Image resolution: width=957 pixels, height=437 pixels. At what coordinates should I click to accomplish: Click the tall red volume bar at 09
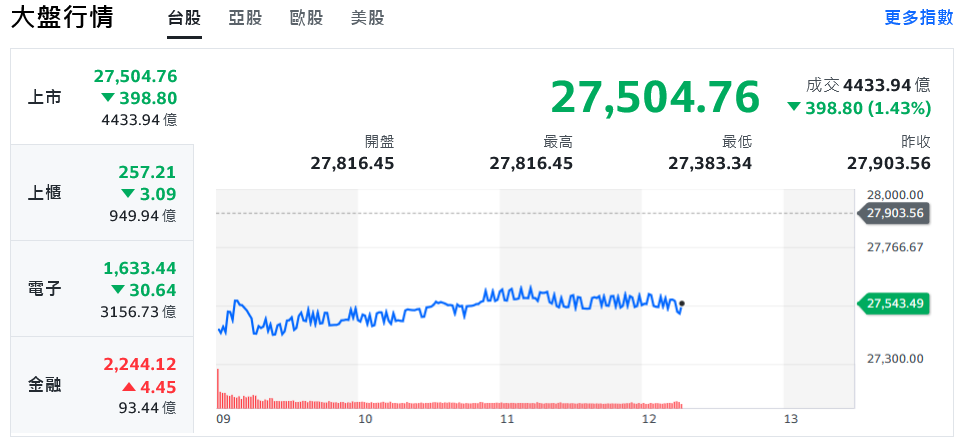pyautogui.click(x=218, y=388)
